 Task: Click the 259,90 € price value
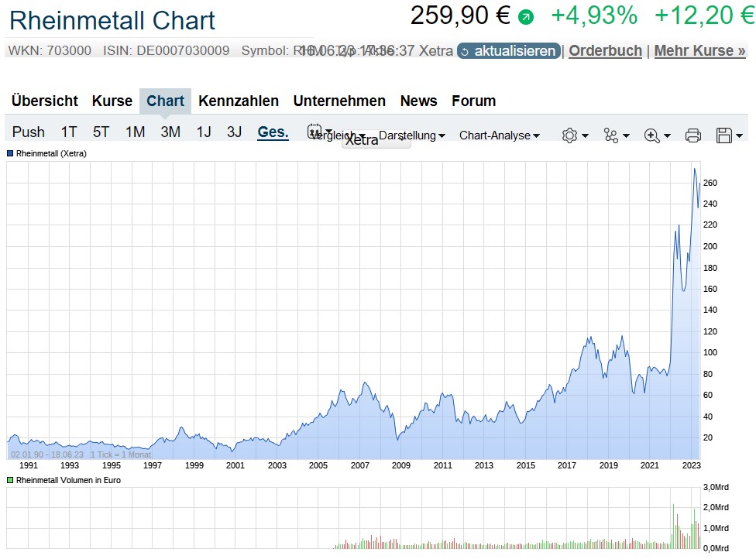(460, 15)
